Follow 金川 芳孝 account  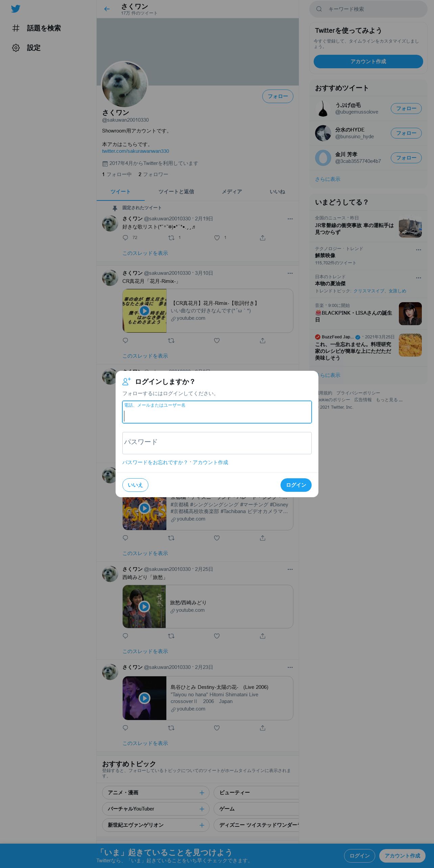click(406, 158)
